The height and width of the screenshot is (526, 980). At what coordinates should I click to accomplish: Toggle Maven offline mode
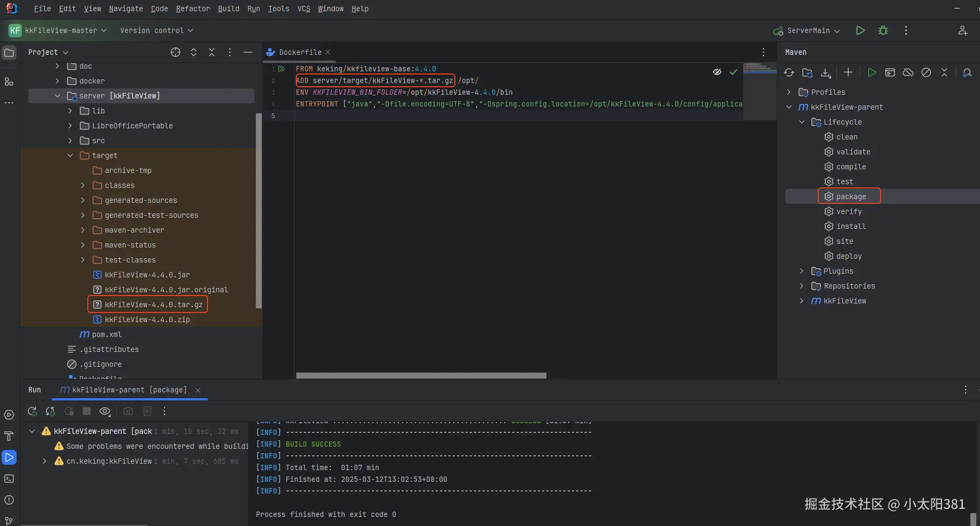coord(908,72)
